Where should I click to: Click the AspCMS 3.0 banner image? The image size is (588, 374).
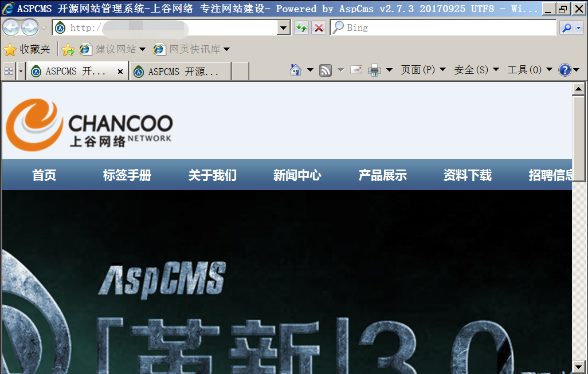pyautogui.click(x=287, y=282)
